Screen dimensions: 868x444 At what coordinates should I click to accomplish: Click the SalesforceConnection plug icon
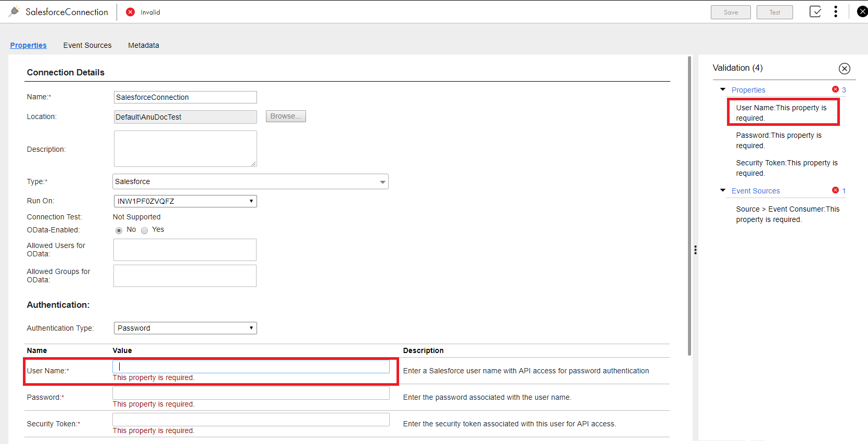point(14,11)
